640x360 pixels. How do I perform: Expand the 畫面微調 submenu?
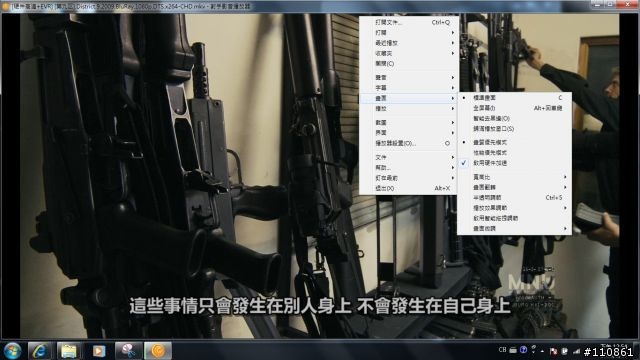click(x=514, y=229)
